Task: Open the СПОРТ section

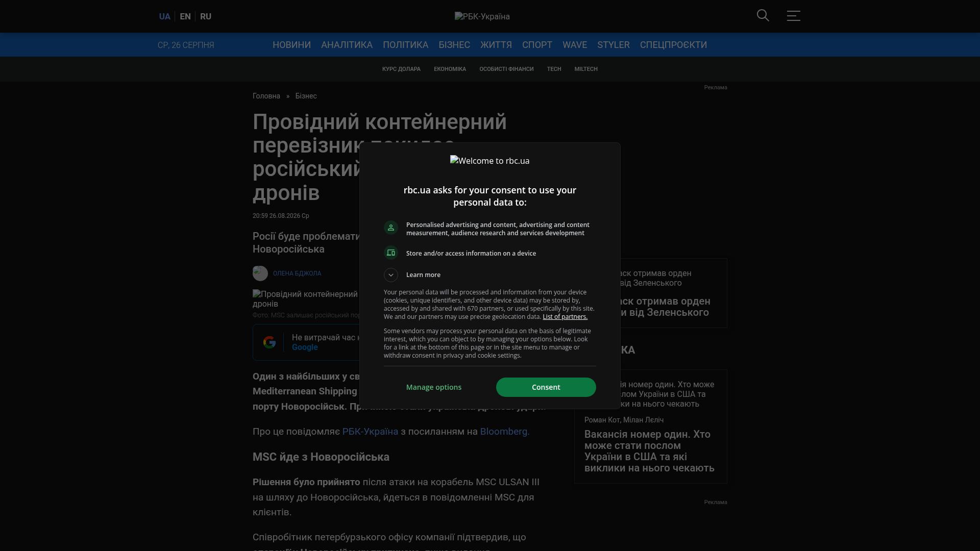Action: tap(537, 45)
